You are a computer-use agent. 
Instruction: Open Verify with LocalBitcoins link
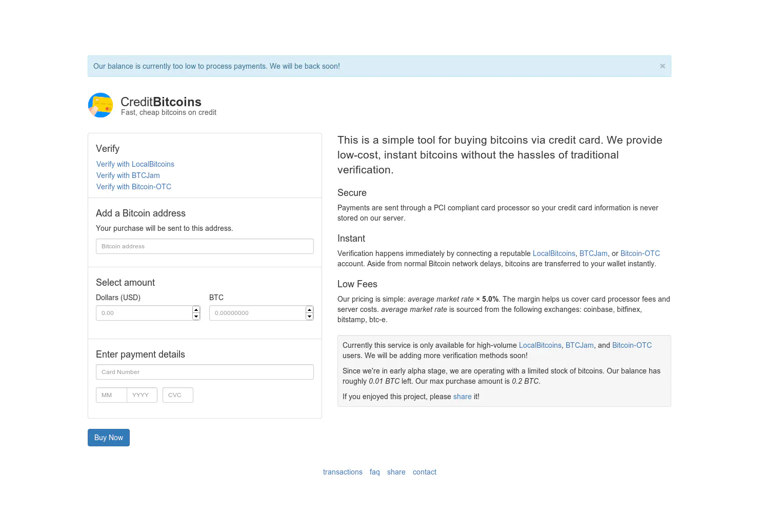coord(135,164)
